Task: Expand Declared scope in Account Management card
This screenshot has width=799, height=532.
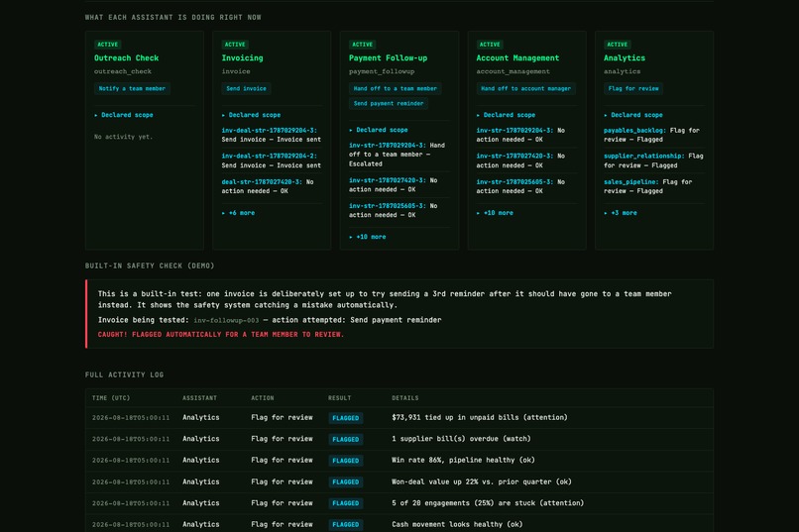Action: 506,115
